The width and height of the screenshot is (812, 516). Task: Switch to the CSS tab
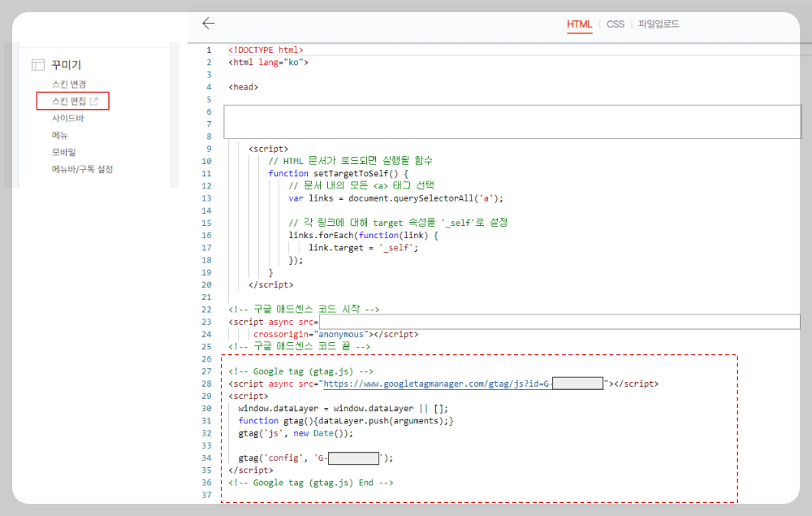coord(615,24)
